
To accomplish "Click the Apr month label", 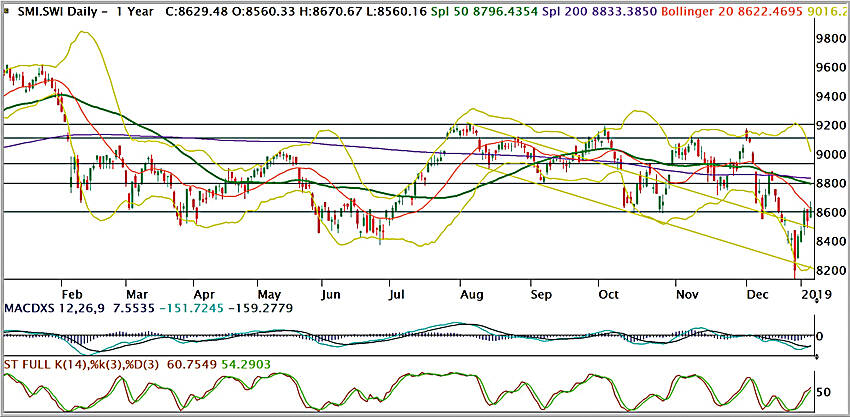I will [x=204, y=294].
